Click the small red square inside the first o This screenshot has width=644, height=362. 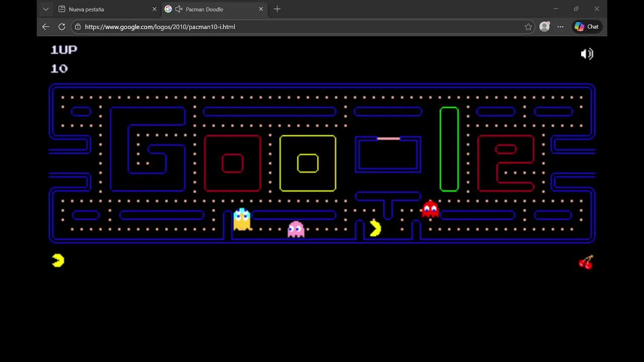click(x=232, y=163)
